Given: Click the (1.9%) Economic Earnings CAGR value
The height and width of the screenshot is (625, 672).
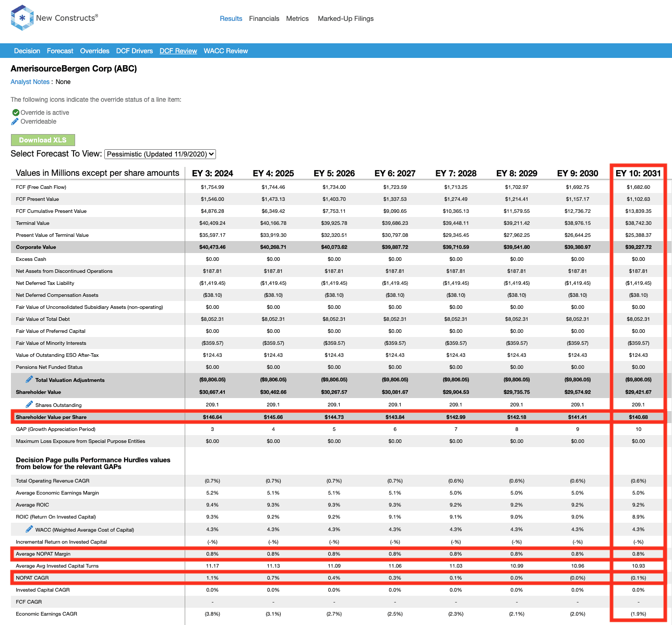Looking at the screenshot, I should [x=638, y=614].
